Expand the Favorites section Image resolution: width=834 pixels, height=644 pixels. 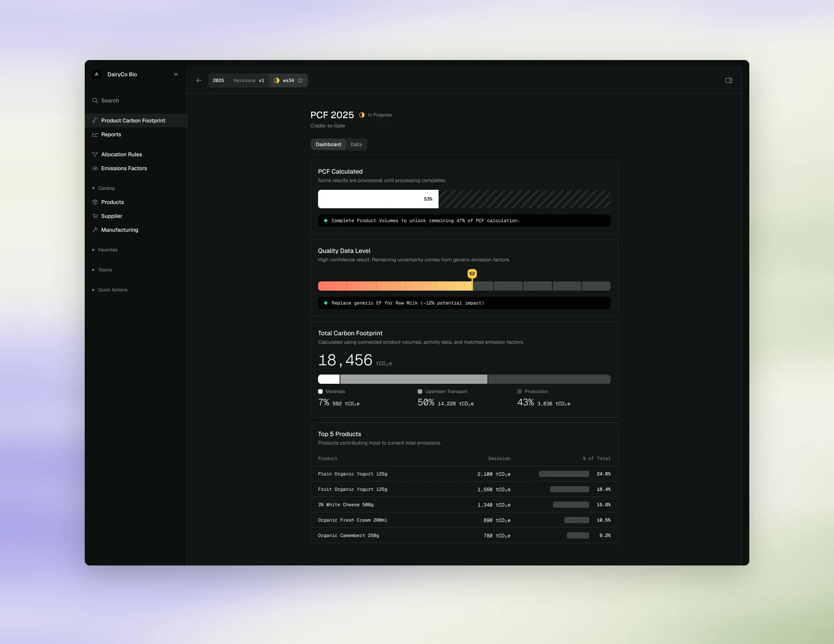click(105, 250)
